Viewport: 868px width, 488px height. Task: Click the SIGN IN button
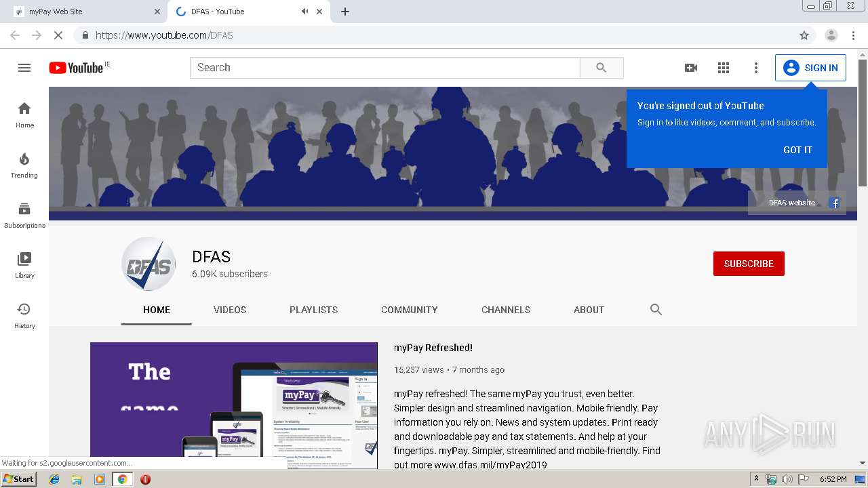pyautogui.click(x=810, y=68)
